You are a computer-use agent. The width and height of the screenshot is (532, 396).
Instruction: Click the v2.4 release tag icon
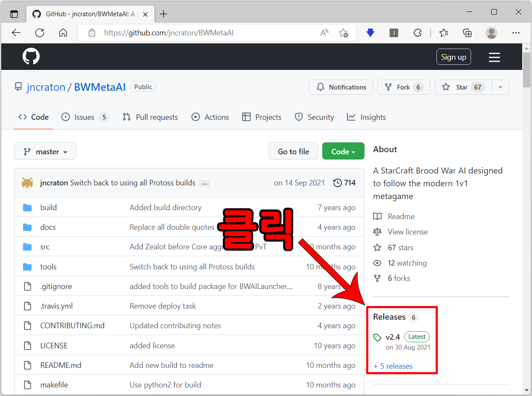377,338
